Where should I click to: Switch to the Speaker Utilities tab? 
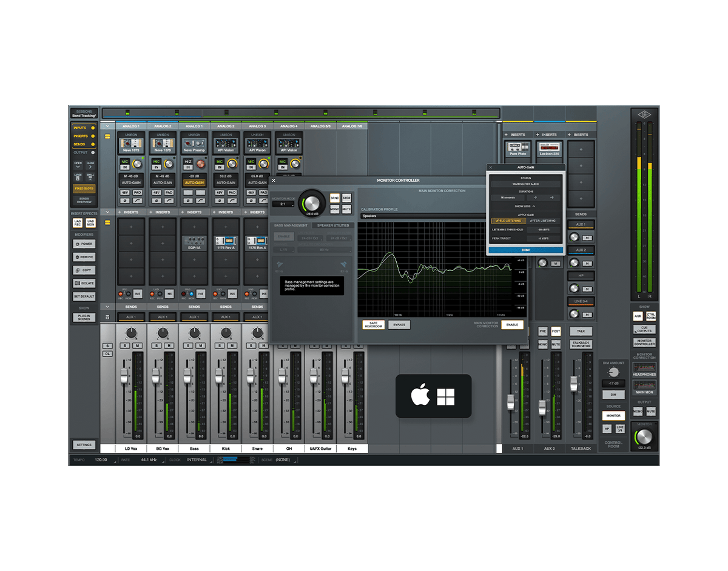pyautogui.click(x=333, y=225)
